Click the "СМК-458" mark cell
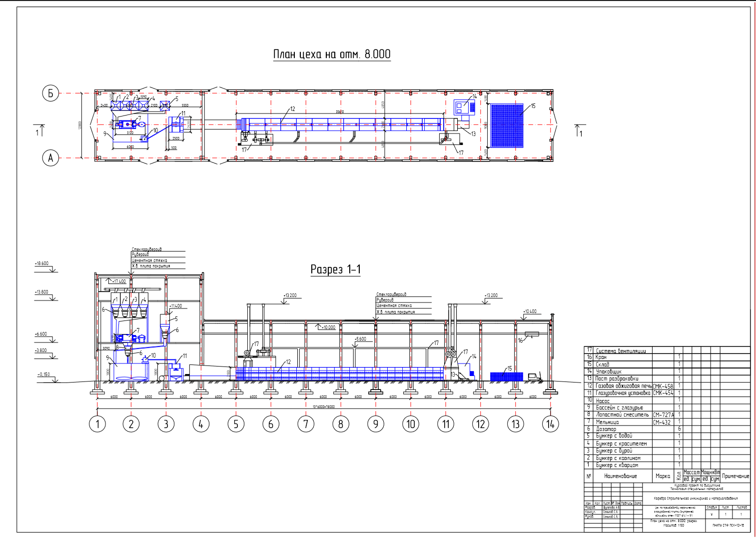This screenshot has width=756, height=538. pyautogui.click(x=663, y=386)
